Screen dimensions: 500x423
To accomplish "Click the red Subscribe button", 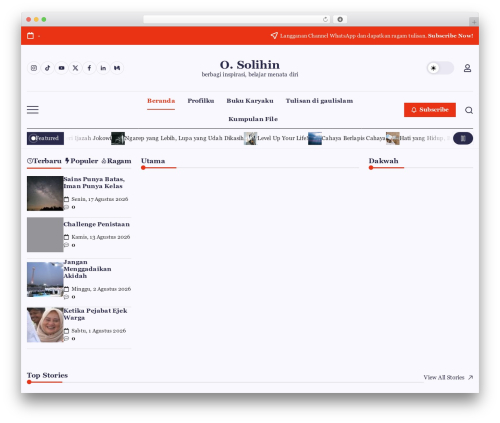I will [x=430, y=110].
